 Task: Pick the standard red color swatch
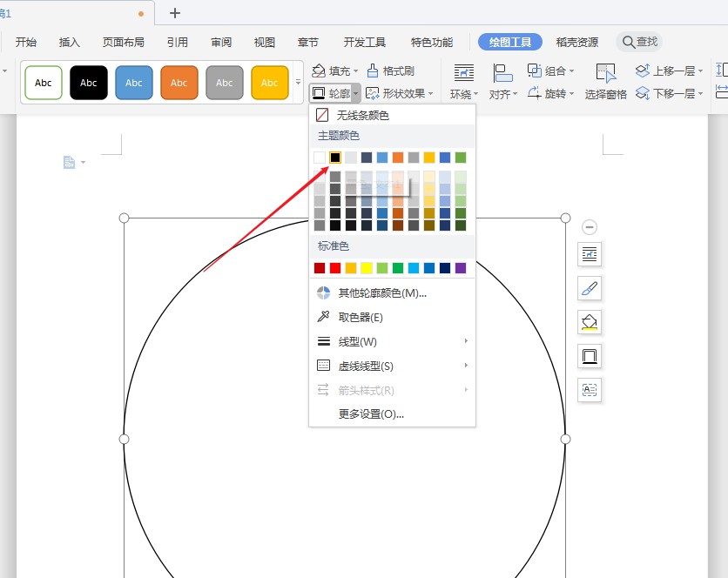pyautogui.click(x=335, y=268)
